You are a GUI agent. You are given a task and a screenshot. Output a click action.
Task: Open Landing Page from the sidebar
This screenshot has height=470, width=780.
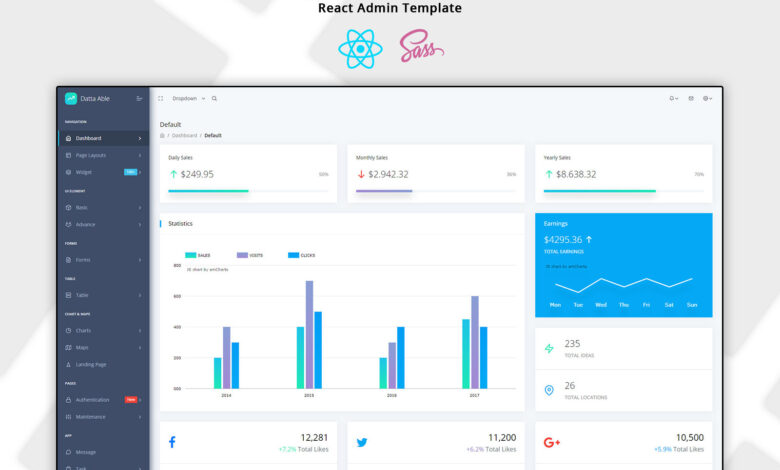click(90, 364)
